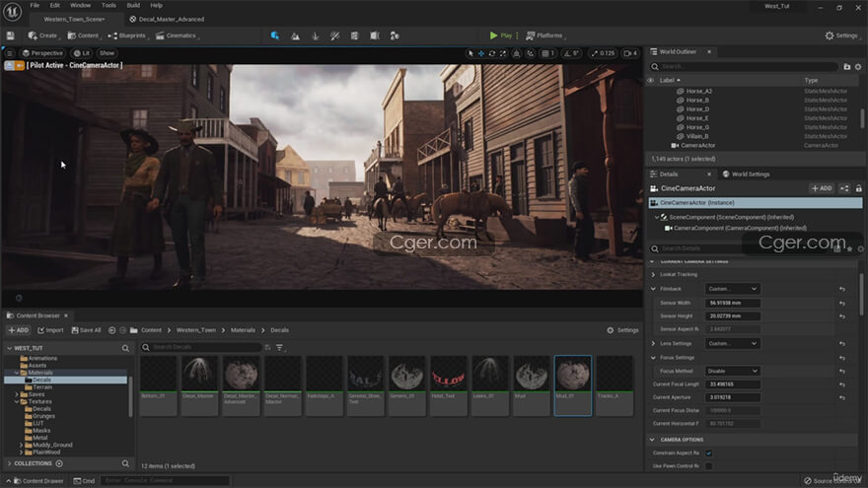Choose the select object cursor tool
This screenshot has width=868, height=488.
tap(470, 53)
